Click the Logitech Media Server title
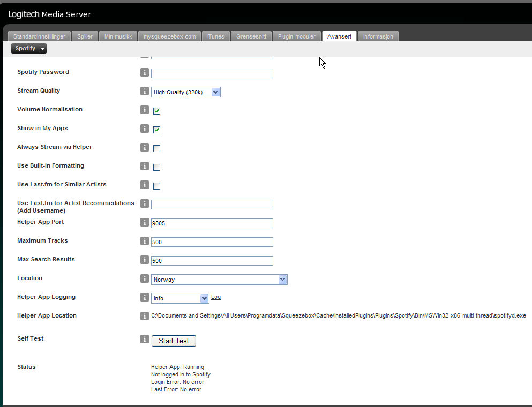The height and width of the screenshot is (407, 532). point(49,14)
